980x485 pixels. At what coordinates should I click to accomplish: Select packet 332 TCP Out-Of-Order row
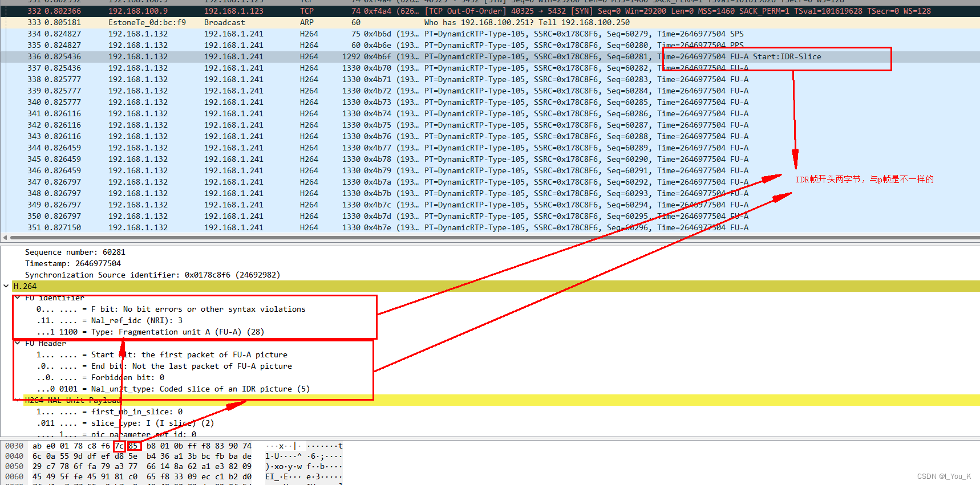(490, 11)
